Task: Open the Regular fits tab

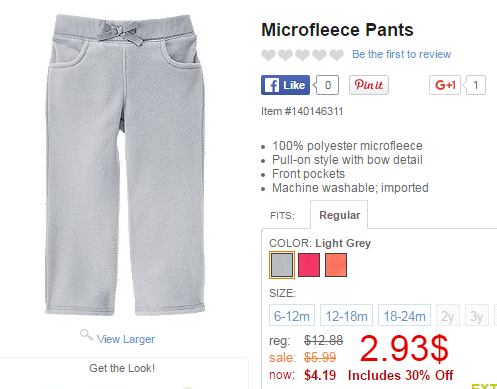Action: click(339, 215)
